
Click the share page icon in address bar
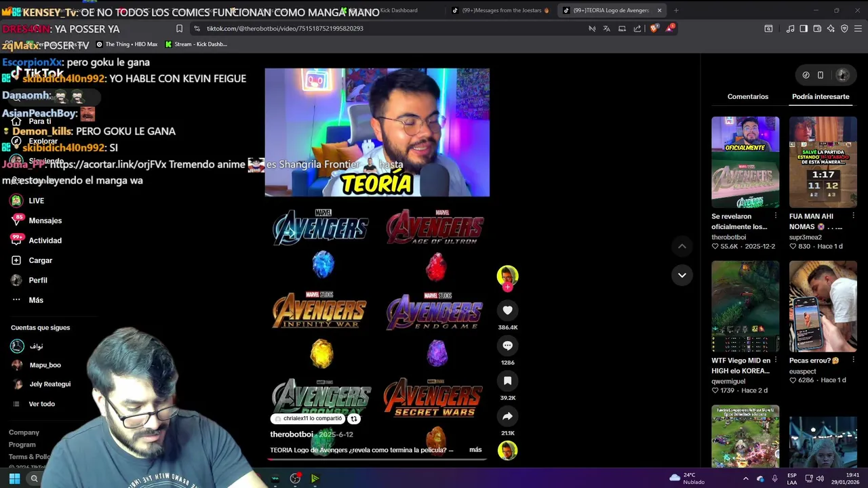[x=637, y=28]
